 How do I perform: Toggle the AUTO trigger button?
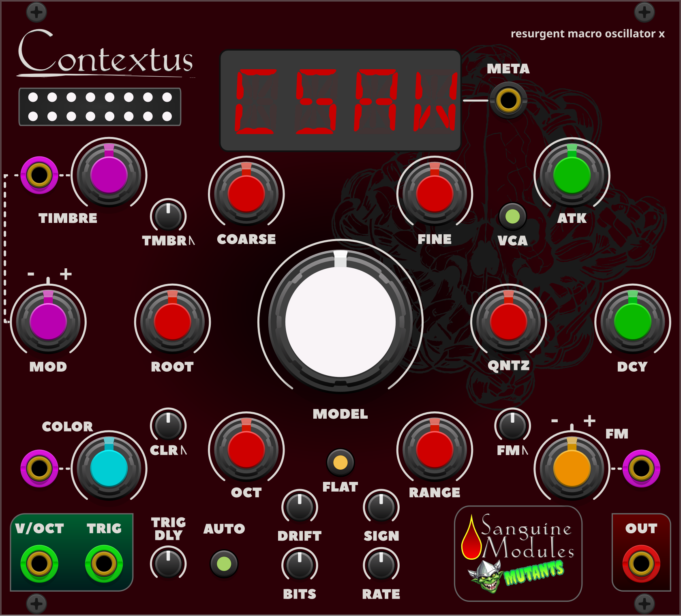(224, 564)
